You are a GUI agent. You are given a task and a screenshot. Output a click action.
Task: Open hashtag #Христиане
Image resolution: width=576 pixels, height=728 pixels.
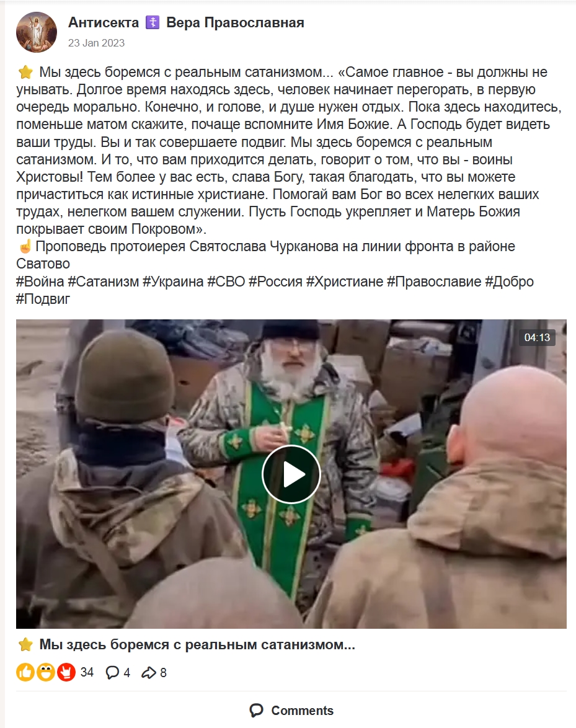tap(344, 282)
